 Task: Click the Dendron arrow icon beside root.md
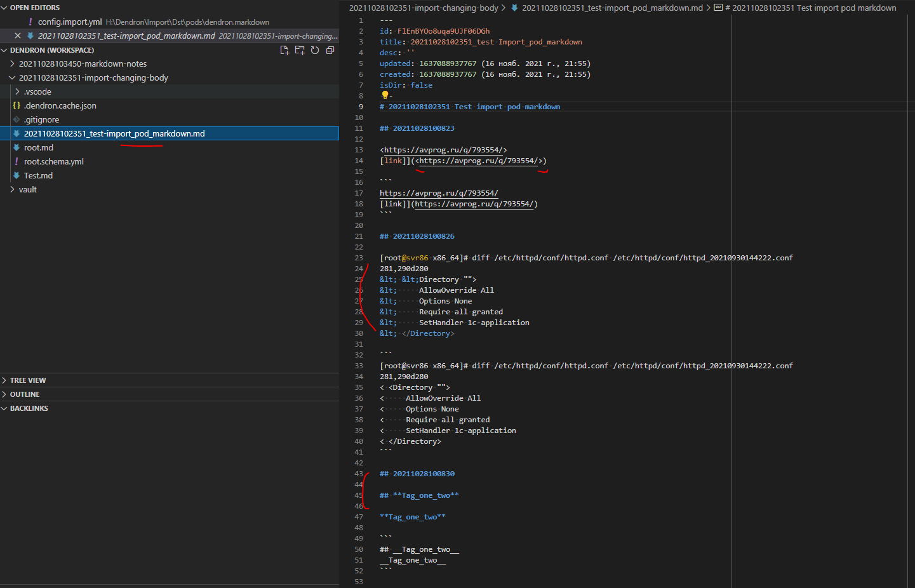(x=15, y=147)
